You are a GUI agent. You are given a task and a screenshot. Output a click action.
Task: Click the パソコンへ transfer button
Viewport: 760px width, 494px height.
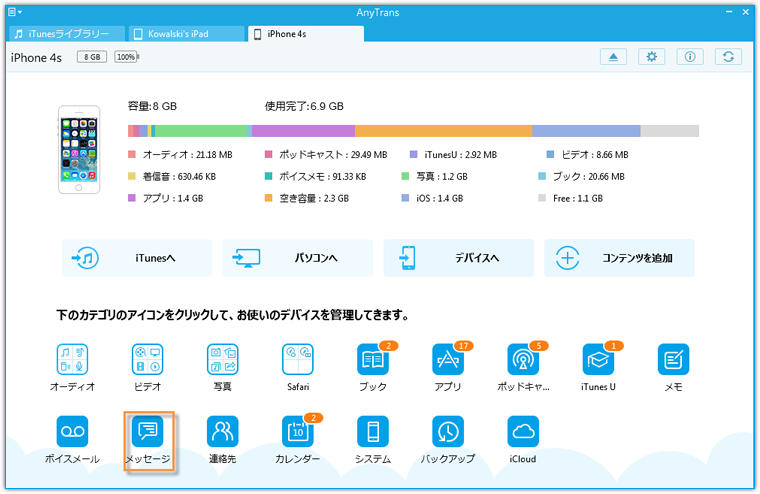tap(298, 258)
